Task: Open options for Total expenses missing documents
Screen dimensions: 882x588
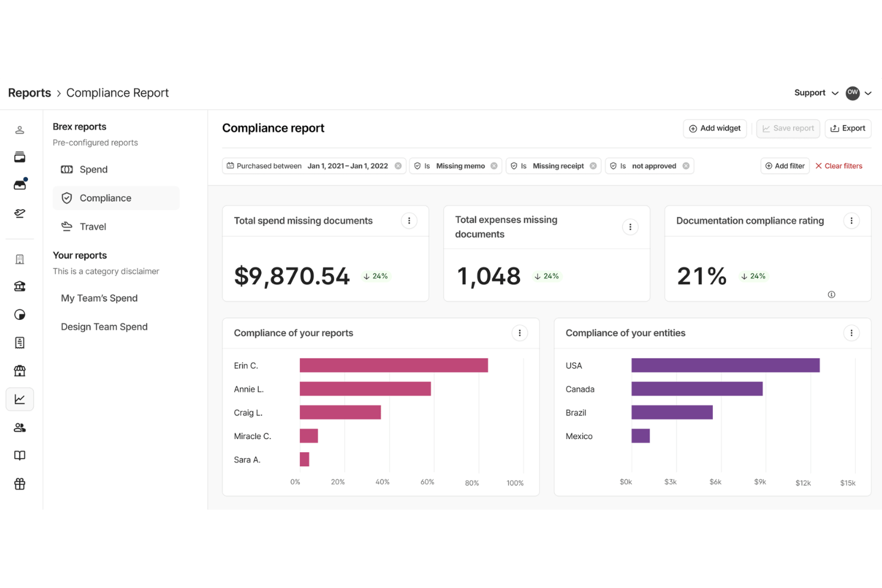Action: pos(630,227)
